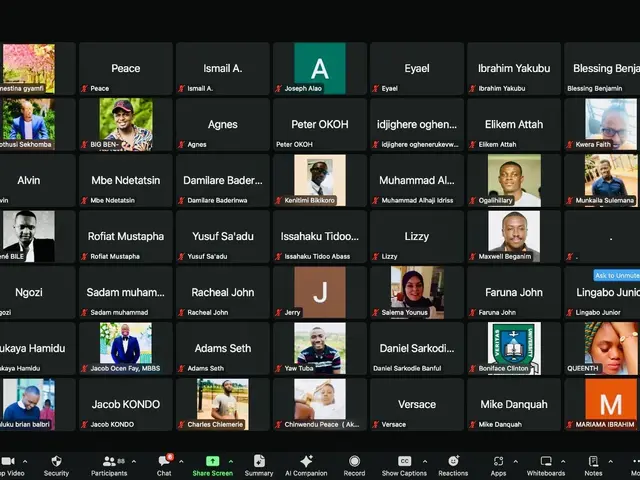
Task: Toggle the Stop Video camera icon
Action: 8,461
